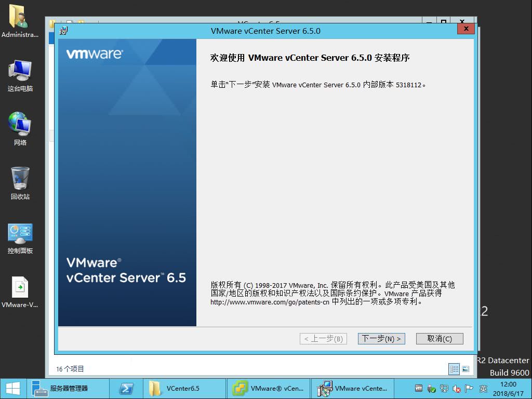Launch PowerShell from the taskbar

pos(126,389)
